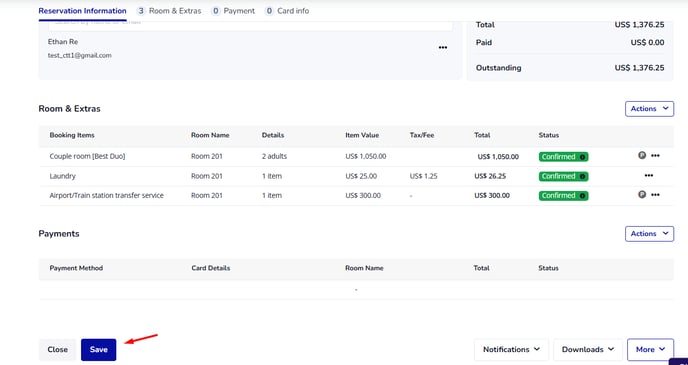Select 'Couple room [Best Duo]' booking item
The height and width of the screenshot is (365, 688).
point(87,156)
